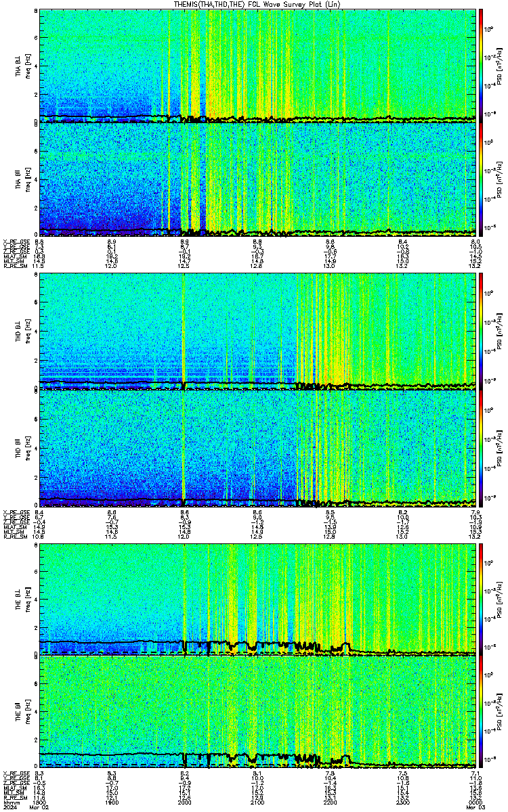Click the Mar 03 date label
This screenshot has height=812, width=508.
[x=475, y=807]
